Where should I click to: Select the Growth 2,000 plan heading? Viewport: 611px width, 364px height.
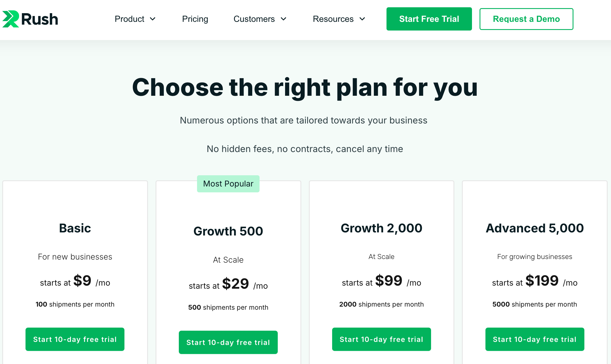point(381,228)
